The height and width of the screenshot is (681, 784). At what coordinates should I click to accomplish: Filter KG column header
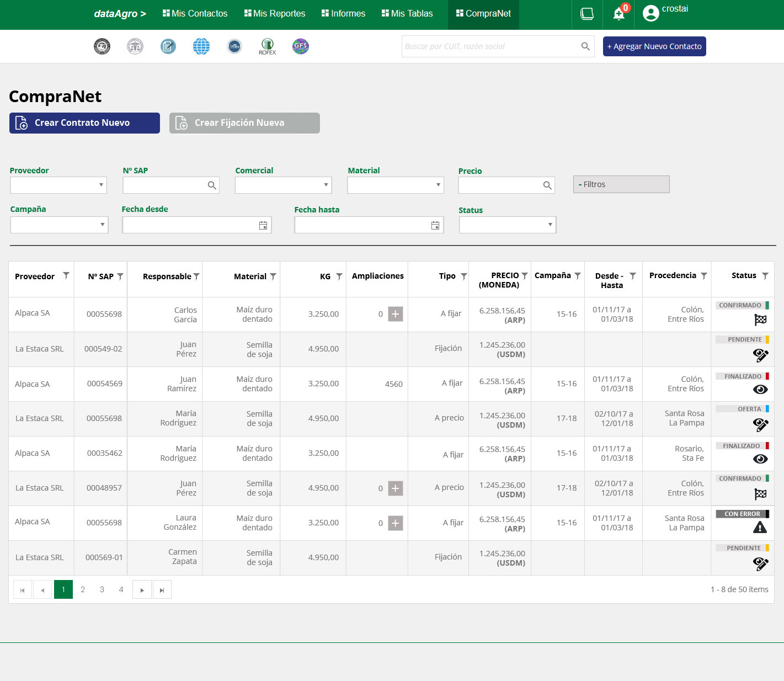click(x=339, y=276)
